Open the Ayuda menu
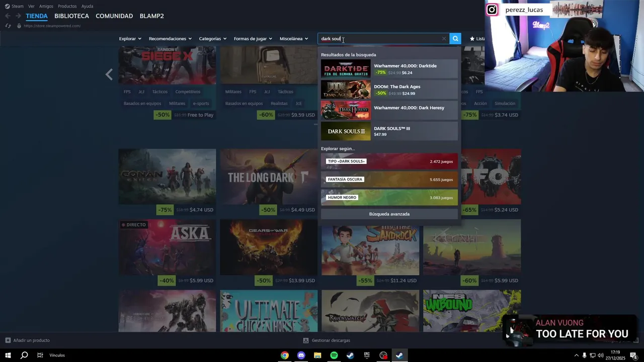The width and height of the screenshot is (644, 362). 87,7
